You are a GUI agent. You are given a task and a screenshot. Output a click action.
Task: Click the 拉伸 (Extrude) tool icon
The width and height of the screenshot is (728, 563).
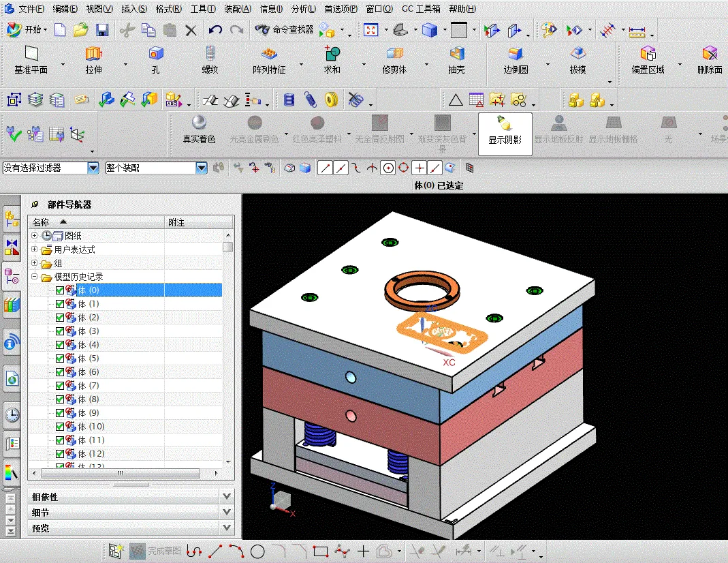[x=93, y=54]
